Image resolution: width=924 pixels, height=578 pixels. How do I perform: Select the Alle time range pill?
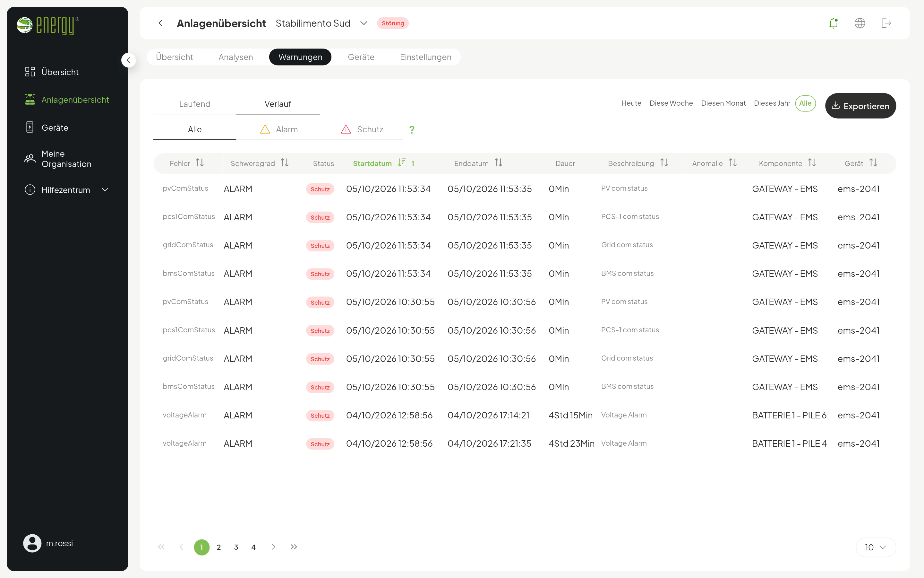[805, 103]
